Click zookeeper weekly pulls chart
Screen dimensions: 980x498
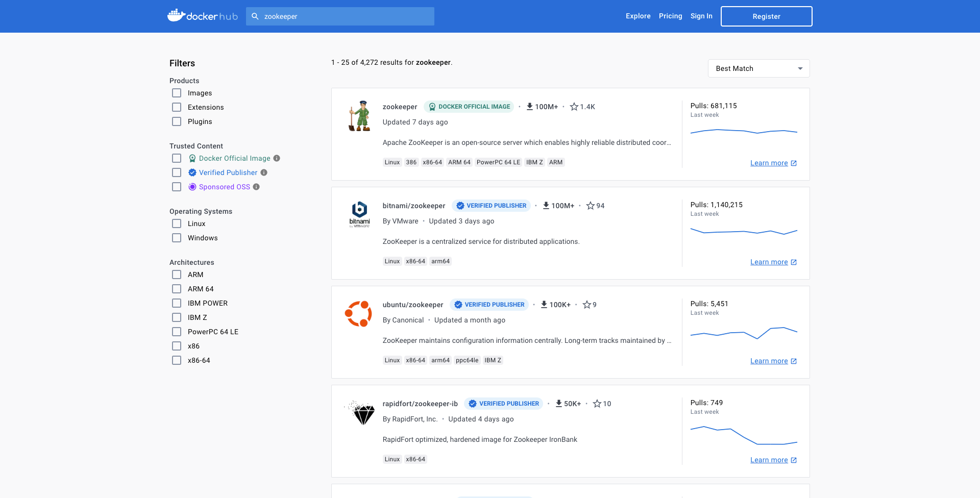pyautogui.click(x=744, y=132)
